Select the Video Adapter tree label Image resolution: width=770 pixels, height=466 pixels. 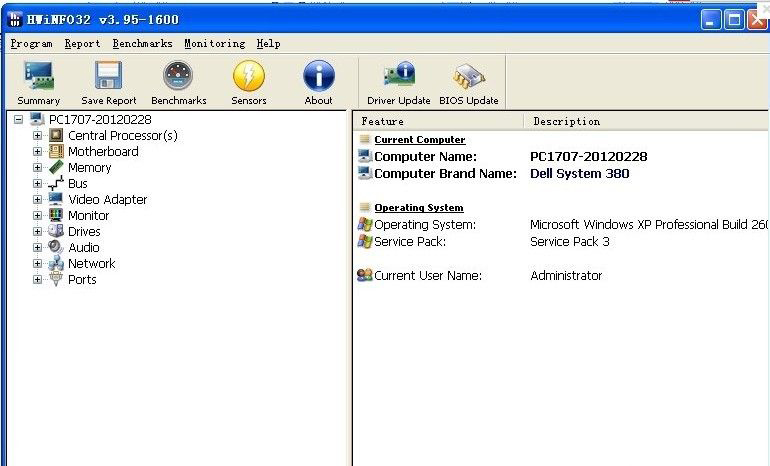click(x=108, y=199)
